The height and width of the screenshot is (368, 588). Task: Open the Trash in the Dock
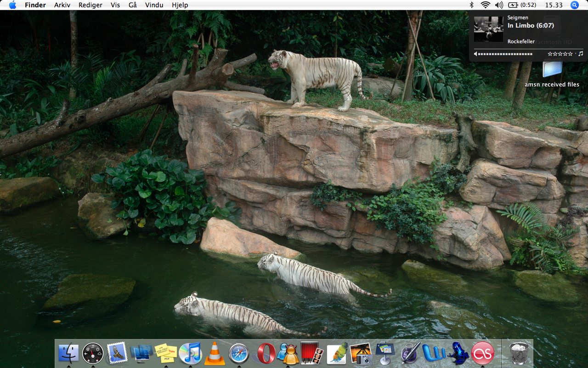[x=519, y=353]
